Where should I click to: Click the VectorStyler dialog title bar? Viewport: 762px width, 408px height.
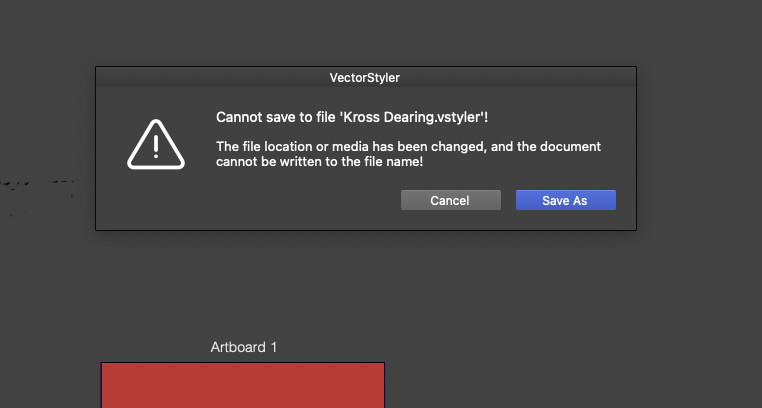pos(365,77)
